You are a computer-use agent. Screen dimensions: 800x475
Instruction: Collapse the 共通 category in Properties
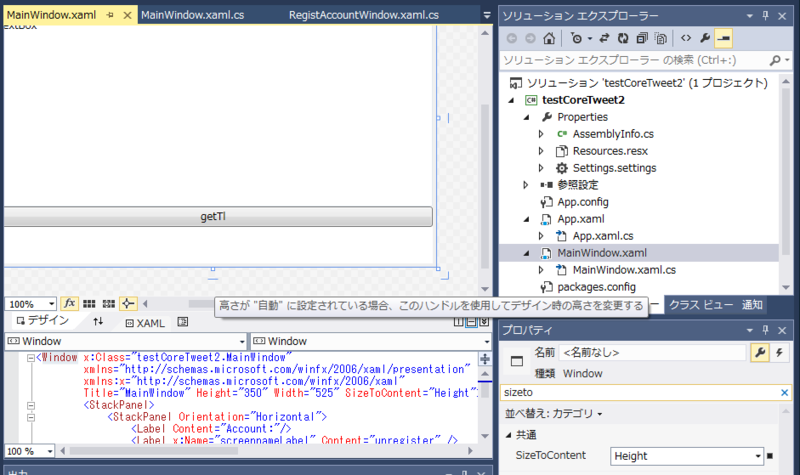[508, 435]
